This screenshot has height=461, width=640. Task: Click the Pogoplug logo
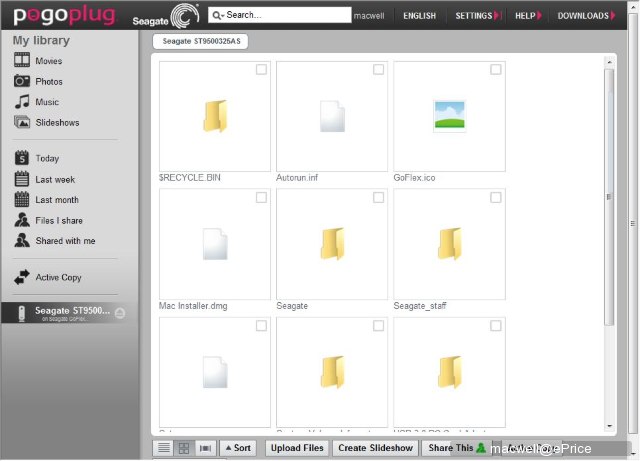[65, 15]
